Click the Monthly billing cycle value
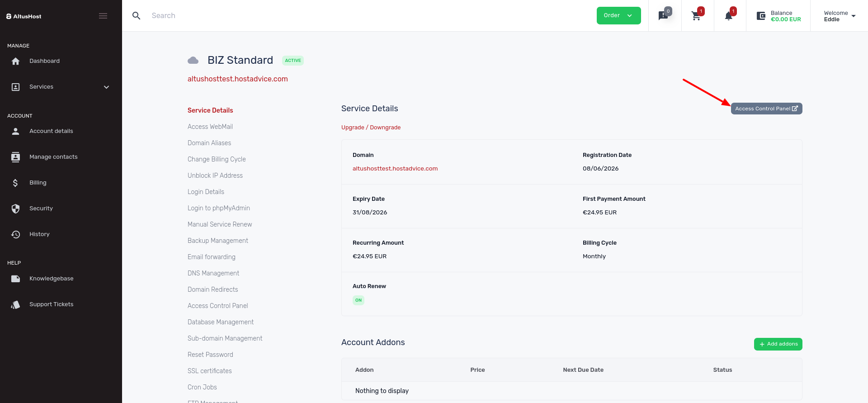The image size is (868, 403). point(594,256)
